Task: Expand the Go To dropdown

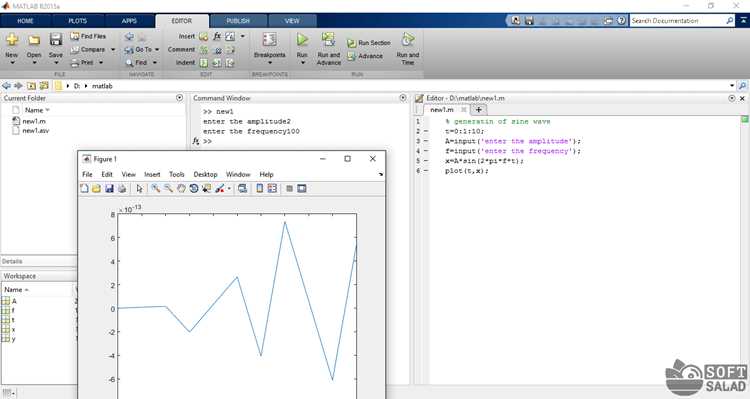Action: (x=157, y=49)
